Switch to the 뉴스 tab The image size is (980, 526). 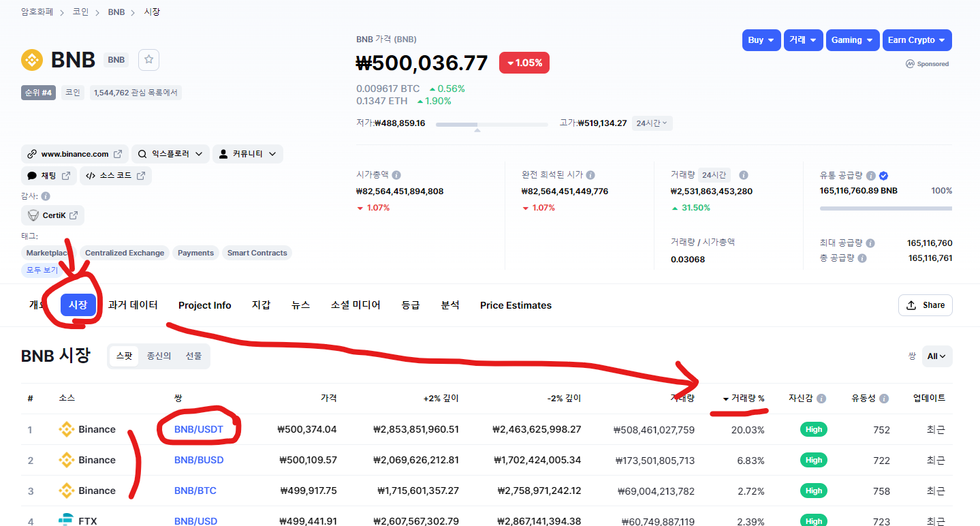pyautogui.click(x=301, y=305)
